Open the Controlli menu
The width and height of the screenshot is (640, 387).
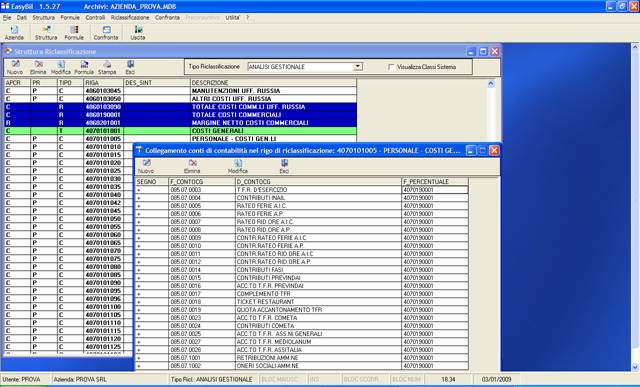[95, 18]
